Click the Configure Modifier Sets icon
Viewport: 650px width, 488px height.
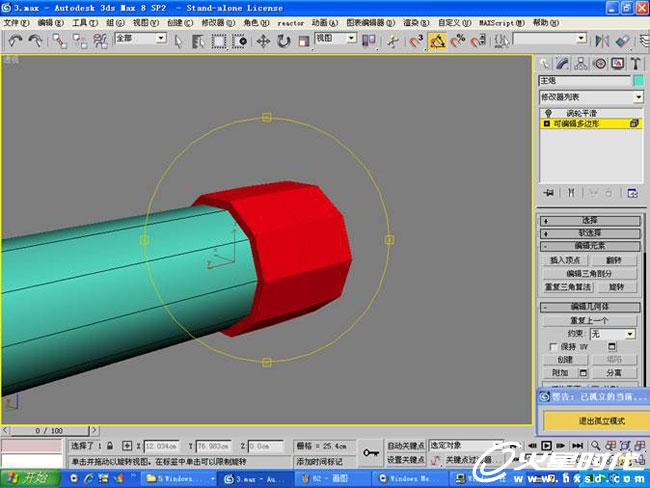[x=632, y=193]
